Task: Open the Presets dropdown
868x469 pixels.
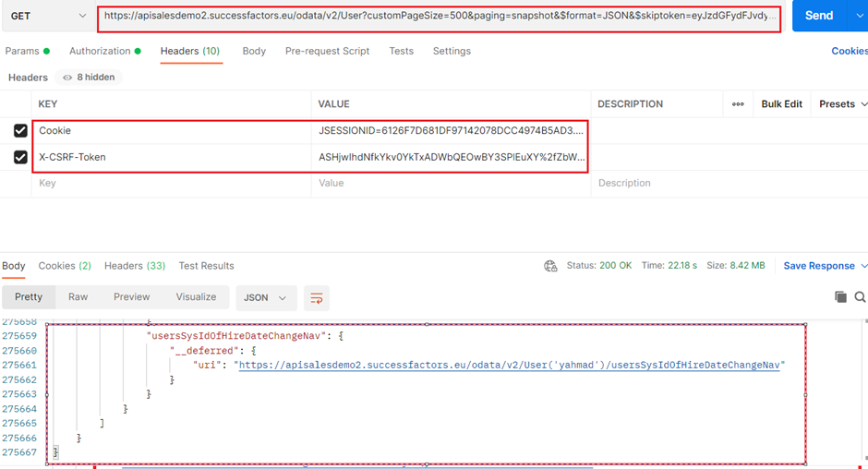Action: (843, 104)
